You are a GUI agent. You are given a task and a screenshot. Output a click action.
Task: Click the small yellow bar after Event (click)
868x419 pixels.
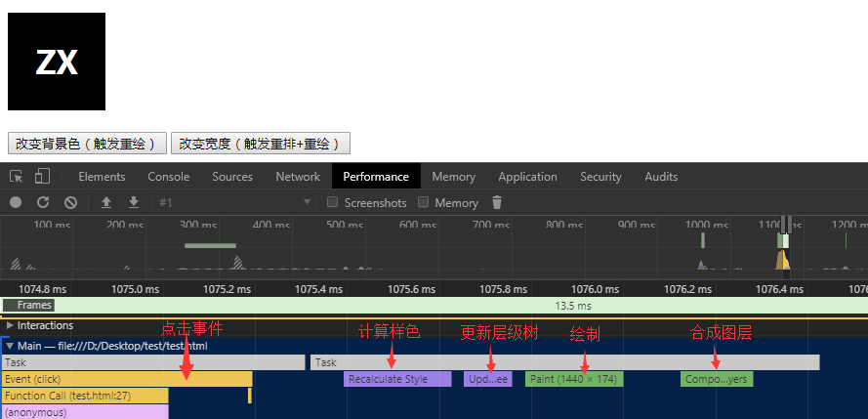[x=250, y=396]
